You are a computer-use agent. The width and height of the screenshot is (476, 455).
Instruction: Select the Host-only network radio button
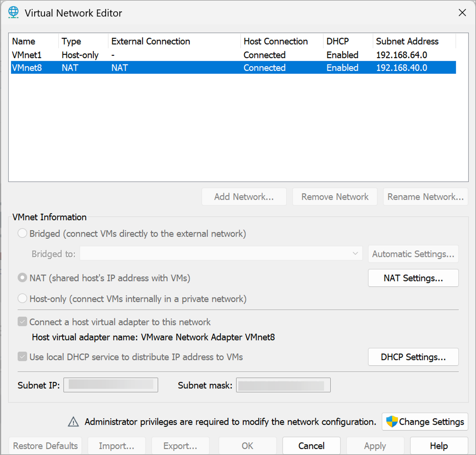tap(22, 298)
